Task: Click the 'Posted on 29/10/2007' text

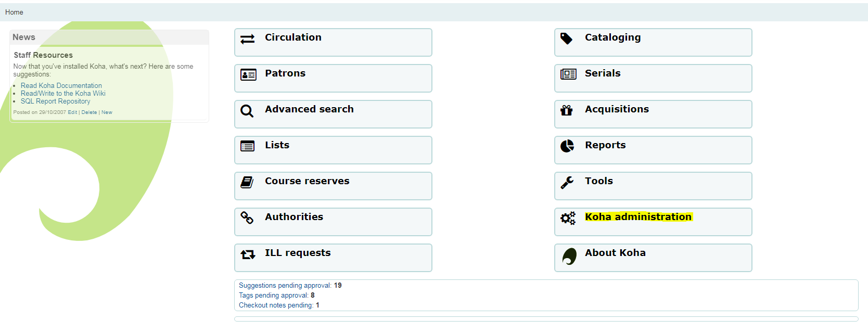Action: click(40, 112)
